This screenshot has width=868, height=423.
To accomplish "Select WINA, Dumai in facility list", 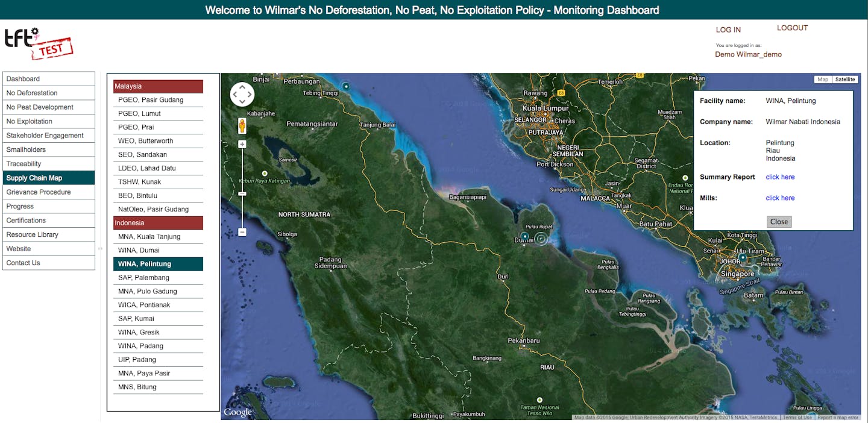I will pyautogui.click(x=158, y=250).
